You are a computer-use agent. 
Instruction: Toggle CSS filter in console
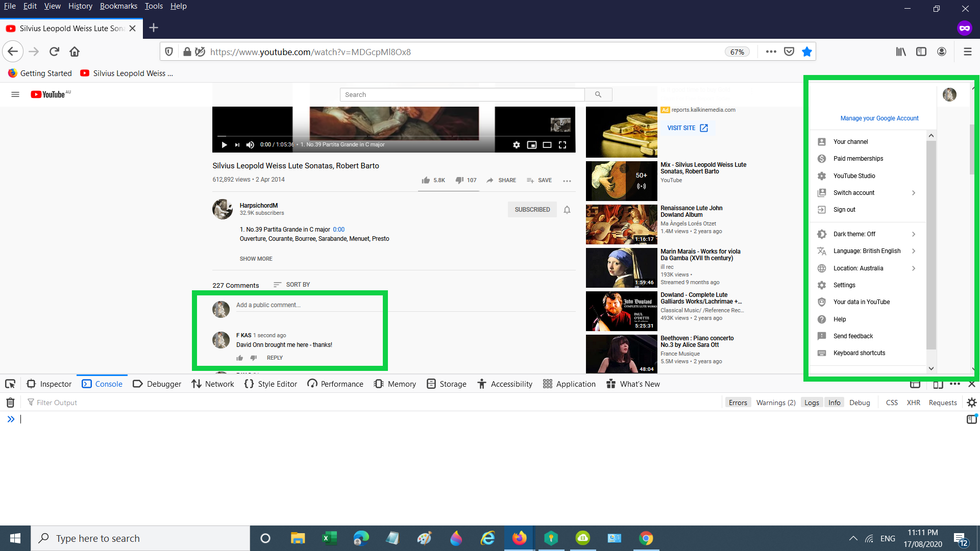[892, 403]
